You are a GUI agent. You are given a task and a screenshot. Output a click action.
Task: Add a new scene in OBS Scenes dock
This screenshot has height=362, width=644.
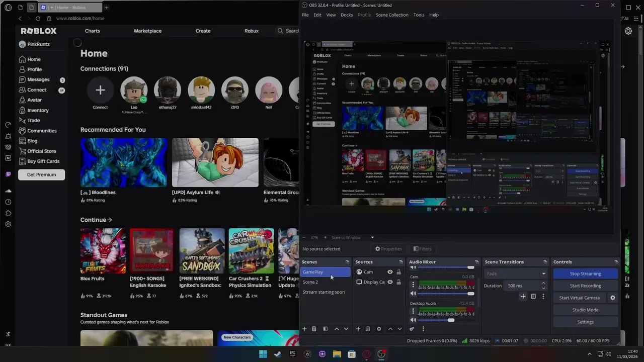coord(304,329)
